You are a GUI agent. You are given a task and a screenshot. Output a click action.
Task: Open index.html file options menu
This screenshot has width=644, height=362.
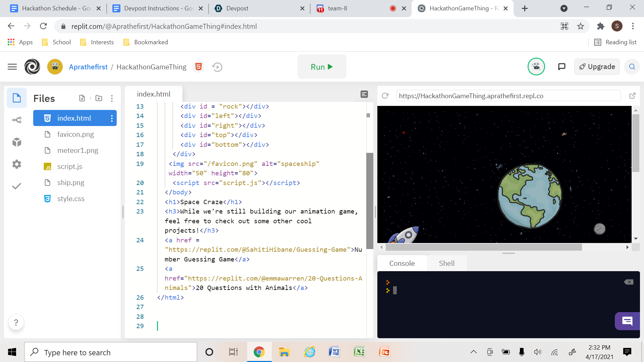[x=112, y=118]
